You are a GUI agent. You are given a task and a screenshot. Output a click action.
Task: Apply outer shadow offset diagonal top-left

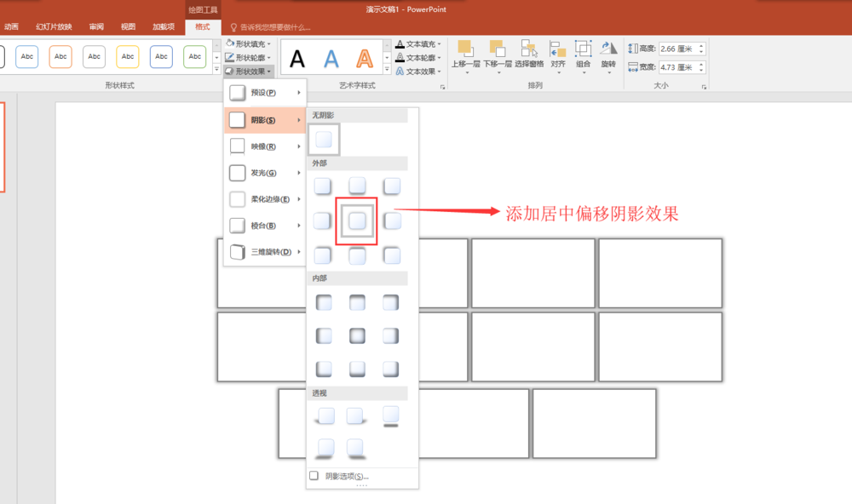pyautogui.click(x=392, y=255)
